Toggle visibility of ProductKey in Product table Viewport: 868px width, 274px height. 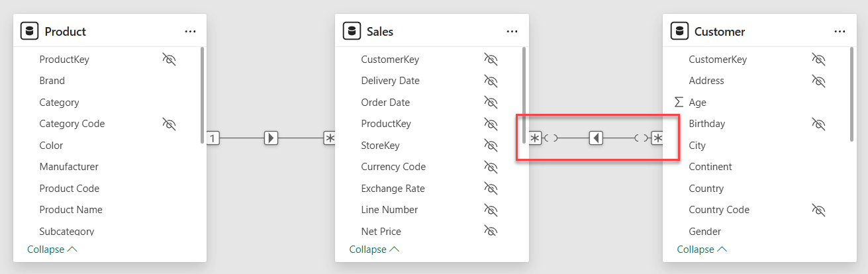(x=169, y=60)
